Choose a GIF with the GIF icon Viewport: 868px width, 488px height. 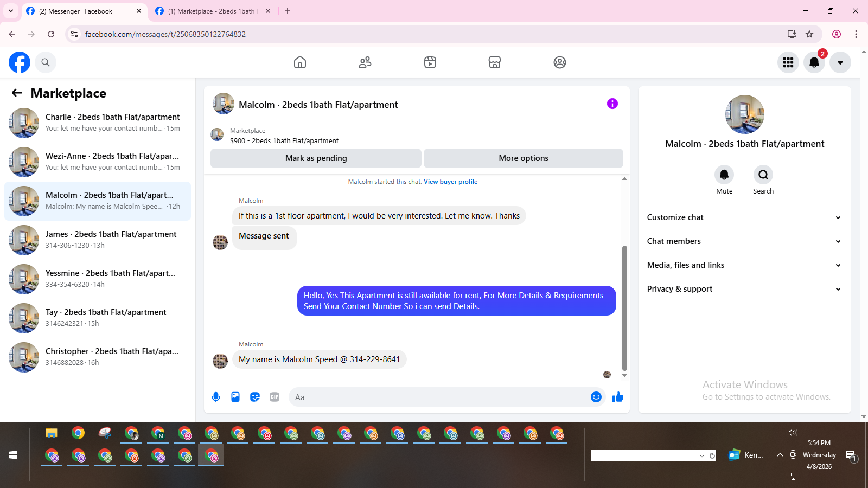(x=275, y=397)
